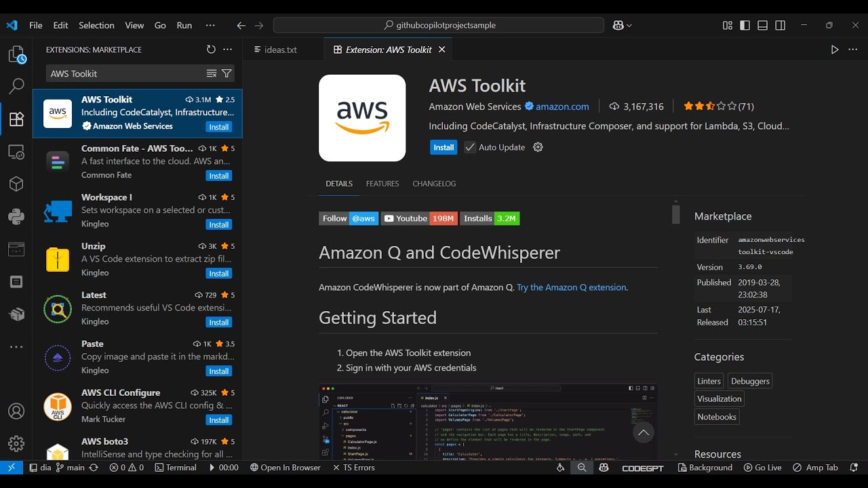Toggle the bottom panel

click(763, 25)
